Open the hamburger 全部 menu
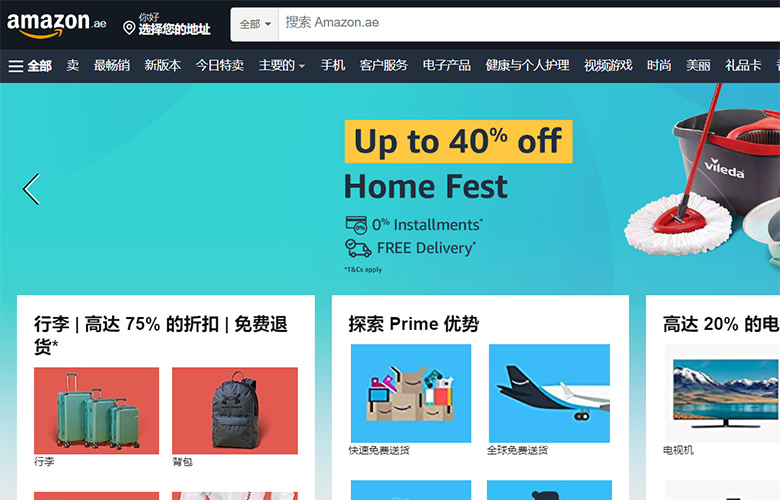This screenshot has height=500, width=780. pyautogui.click(x=30, y=66)
